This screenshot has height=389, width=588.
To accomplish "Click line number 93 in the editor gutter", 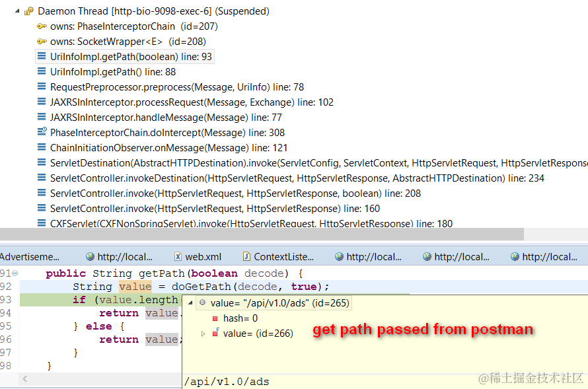I will [6, 300].
